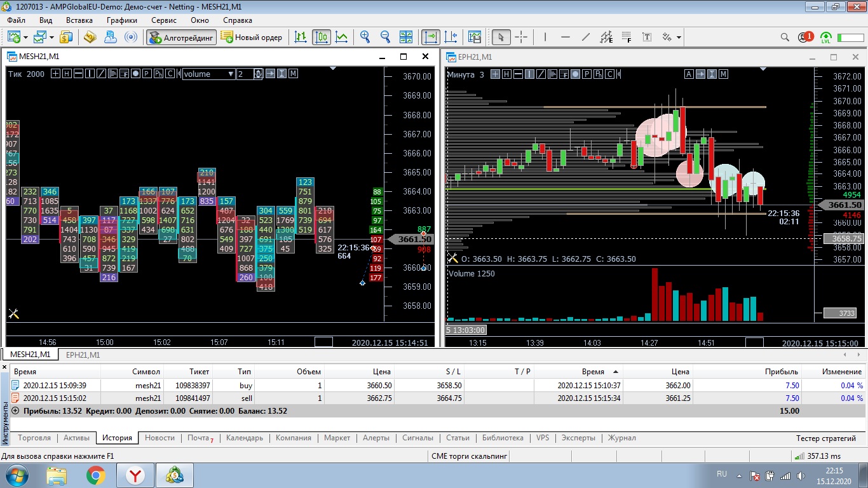Switch chart to bar chart mode

point(301,37)
